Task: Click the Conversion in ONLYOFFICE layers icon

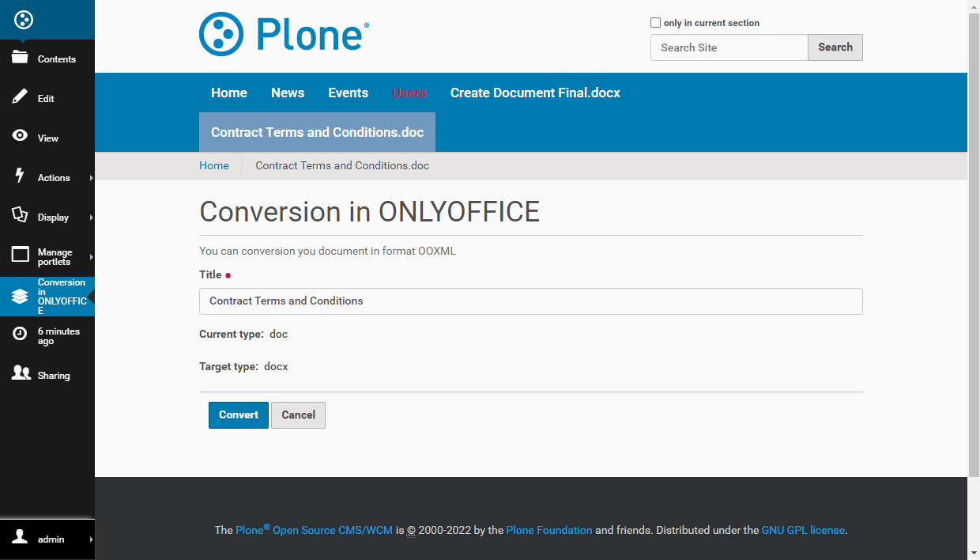Action: coord(21,297)
